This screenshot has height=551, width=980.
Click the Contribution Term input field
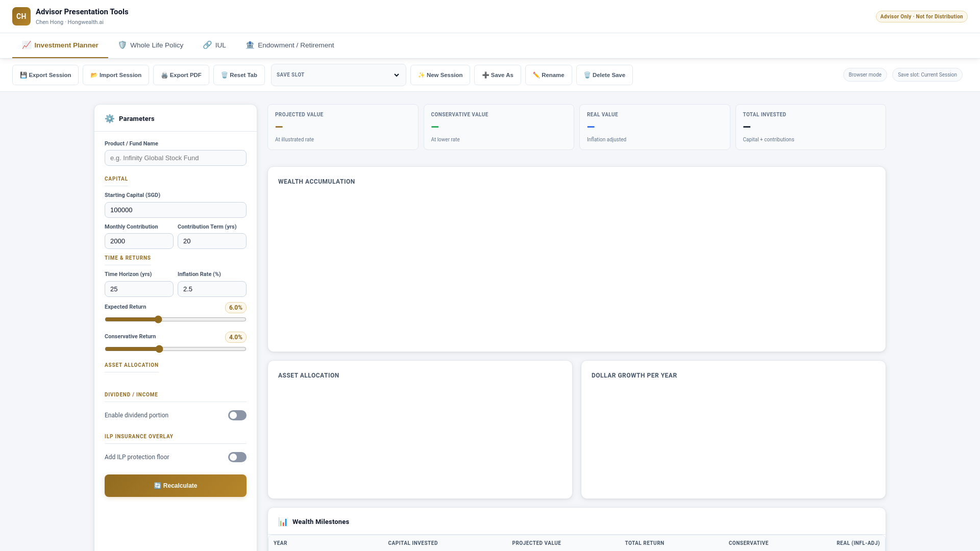tap(212, 241)
